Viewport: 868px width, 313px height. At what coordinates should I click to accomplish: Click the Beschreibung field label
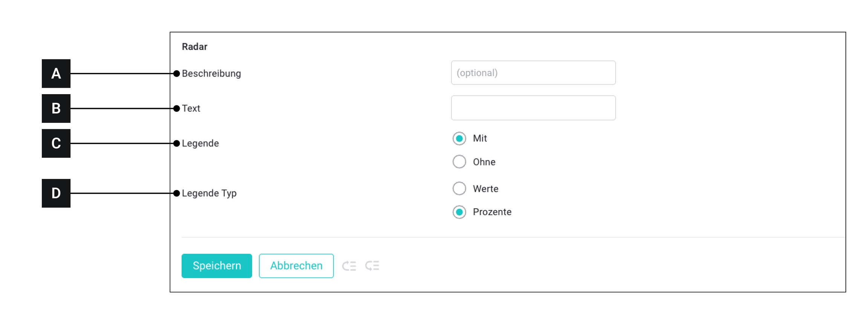click(211, 73)
